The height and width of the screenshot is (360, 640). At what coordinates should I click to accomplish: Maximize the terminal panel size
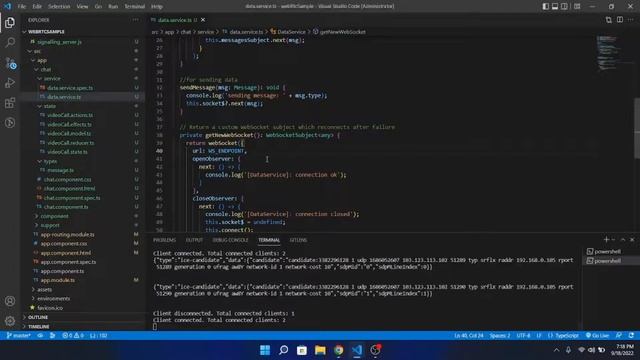click(x=623, y=240)
